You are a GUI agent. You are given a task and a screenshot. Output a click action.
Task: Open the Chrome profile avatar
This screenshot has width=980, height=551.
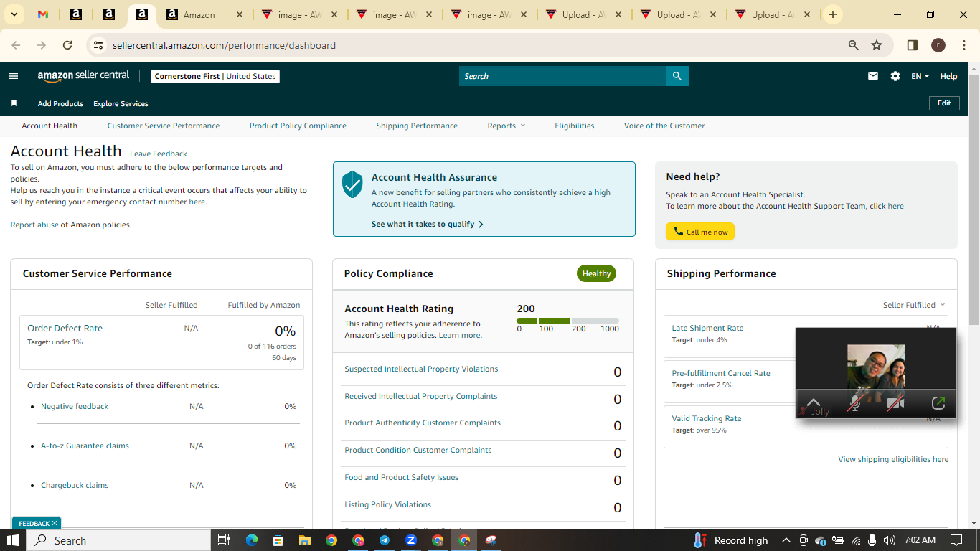(938, 45)
